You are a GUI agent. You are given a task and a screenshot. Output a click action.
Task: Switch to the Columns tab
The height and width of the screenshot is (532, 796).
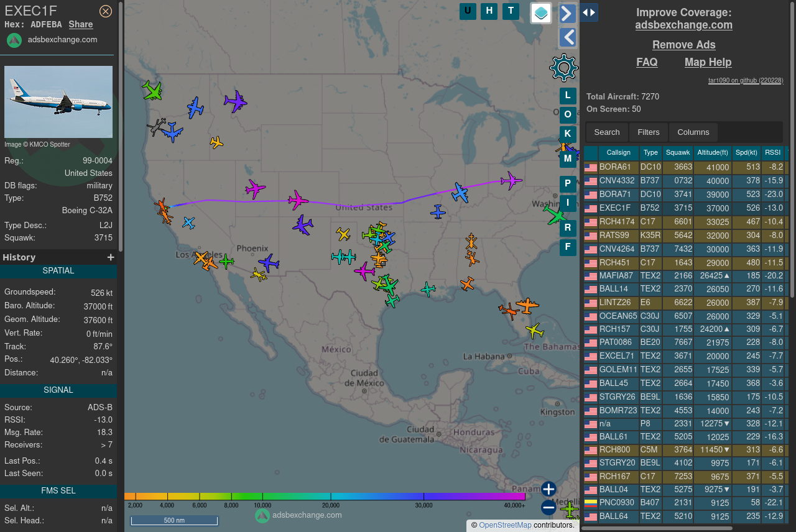[x=693, y=132]
